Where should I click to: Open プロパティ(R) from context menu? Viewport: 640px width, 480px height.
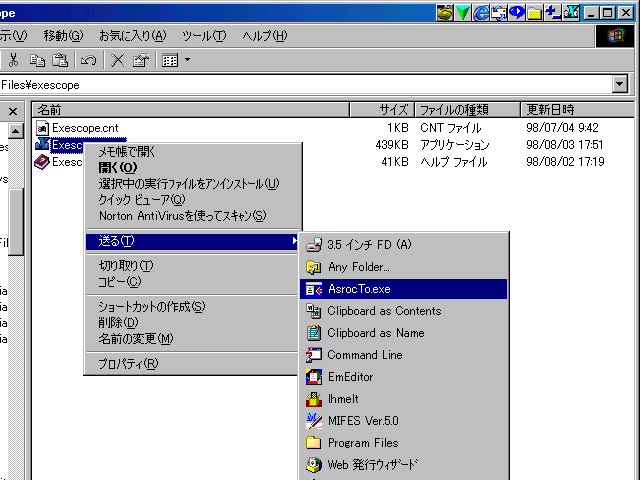click(193, 364)
